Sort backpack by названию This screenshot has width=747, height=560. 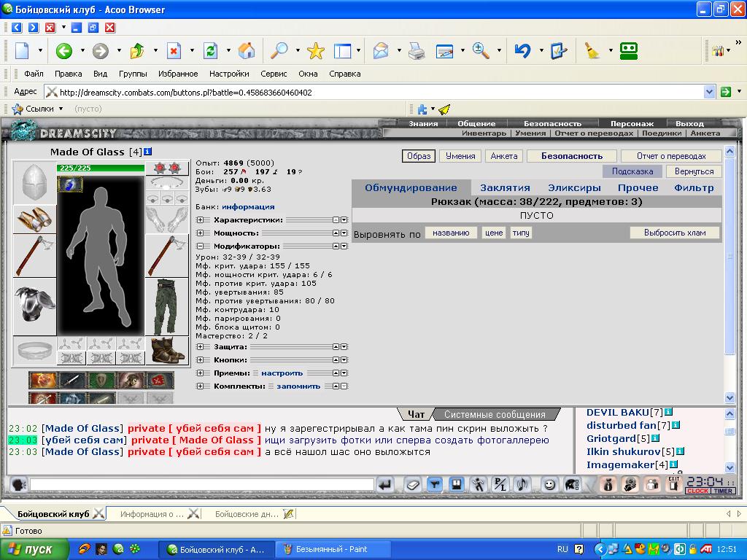click(451, 233)
